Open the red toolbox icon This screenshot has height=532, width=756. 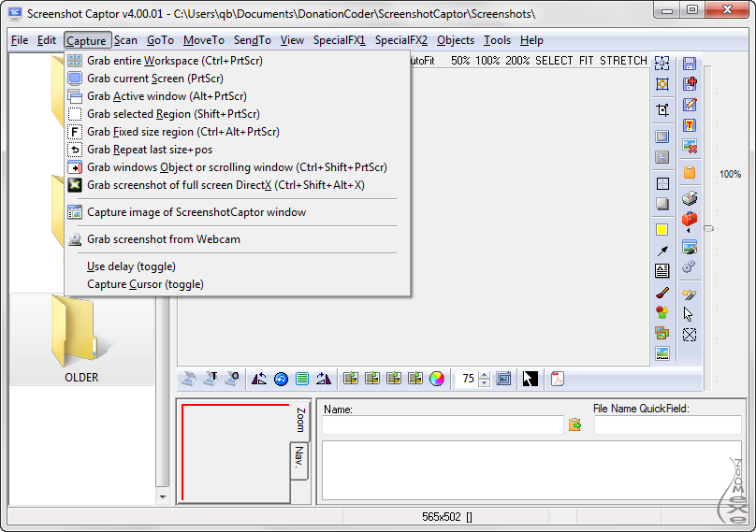(690, 220)
